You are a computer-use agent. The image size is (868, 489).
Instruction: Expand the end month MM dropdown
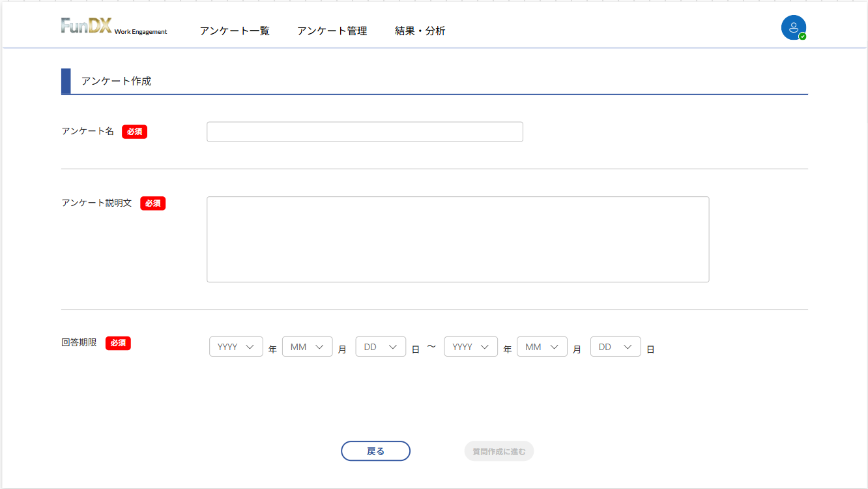542,347
